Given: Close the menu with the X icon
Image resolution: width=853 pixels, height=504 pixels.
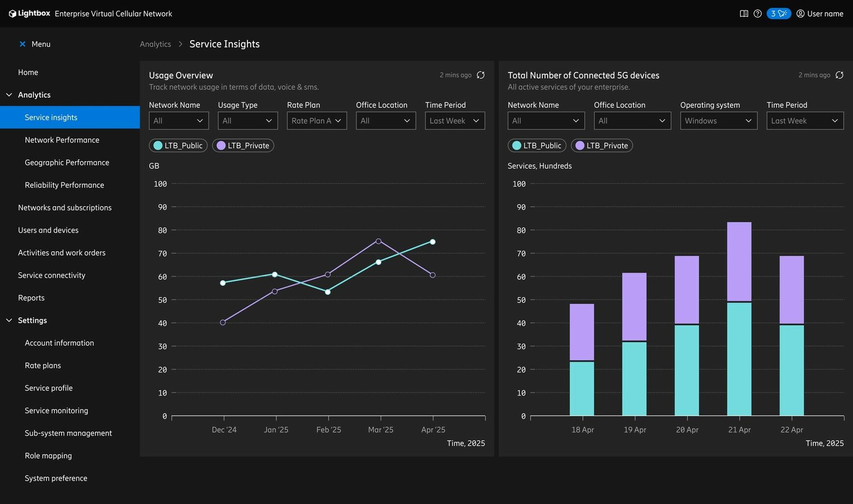Looking at the screenshot, I should click(x=22, y=44).
